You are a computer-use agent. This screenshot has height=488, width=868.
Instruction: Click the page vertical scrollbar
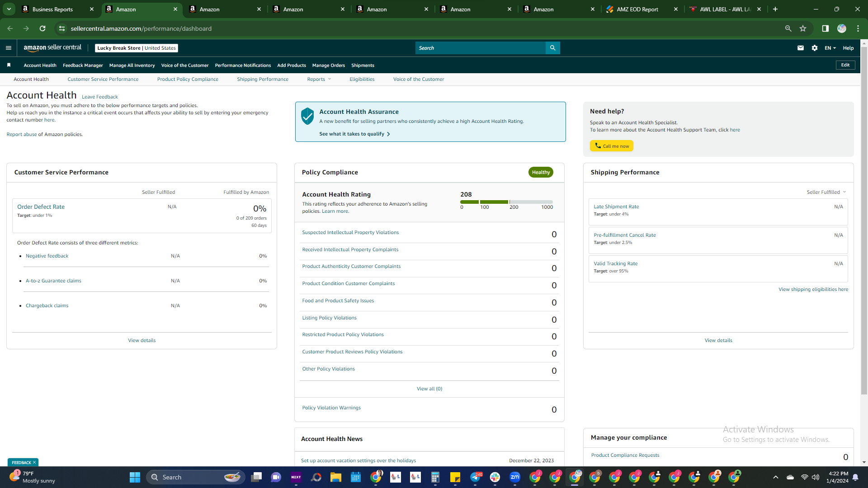[864, 221]
